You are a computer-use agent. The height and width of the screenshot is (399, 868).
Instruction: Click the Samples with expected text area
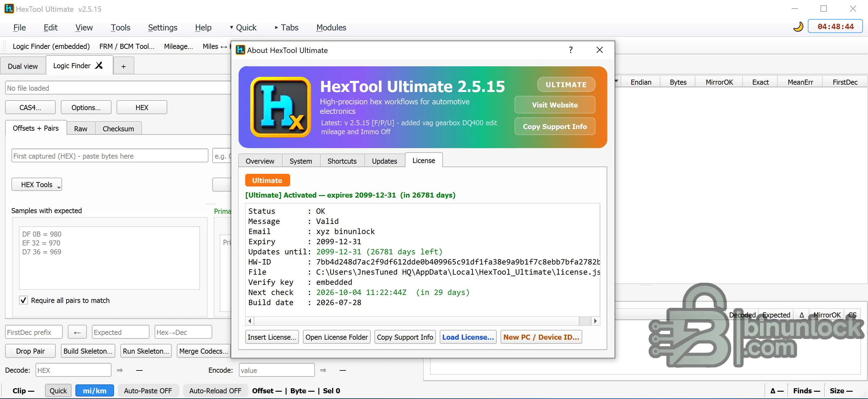click(109, 258)
